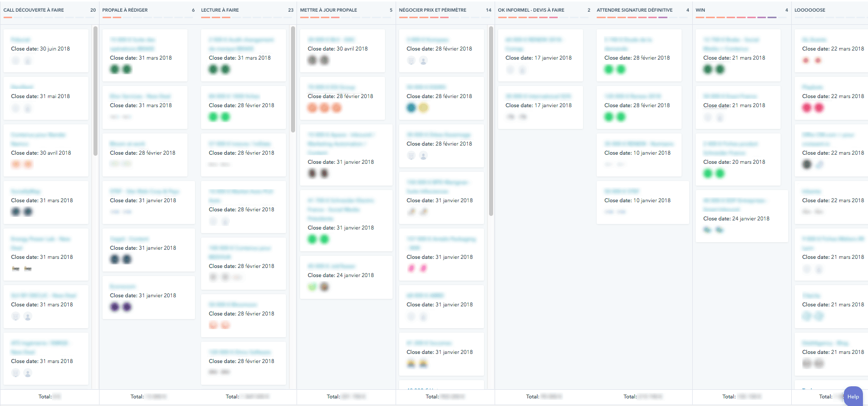The width and height of the screenshot is (868, 406).
Task: Select the CALL DÉCOUVERTE À FAIRE column header
Action: pyautogui.click(x=34, y=10)
